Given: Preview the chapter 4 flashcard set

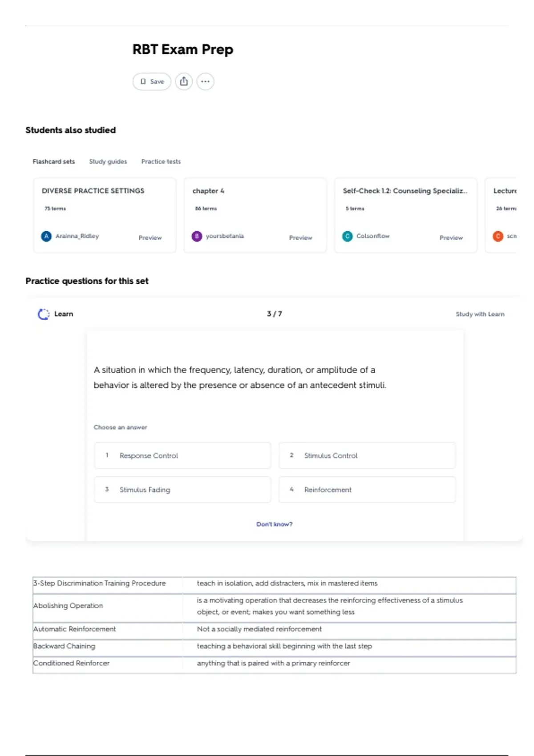Looking at the screenshot, I should (301, 238).
